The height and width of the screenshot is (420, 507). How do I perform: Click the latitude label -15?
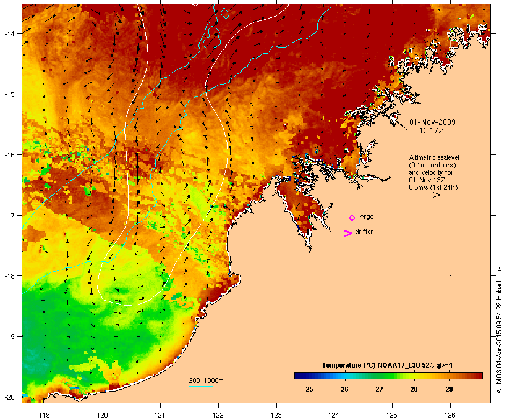[9, 94]
